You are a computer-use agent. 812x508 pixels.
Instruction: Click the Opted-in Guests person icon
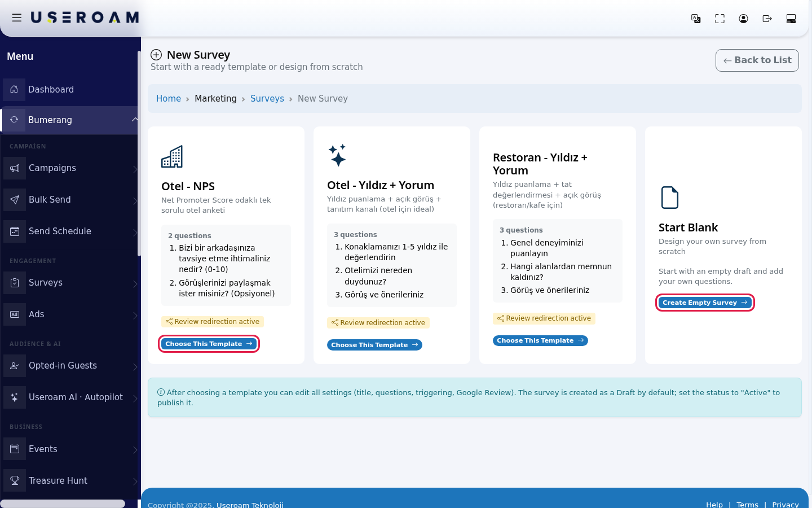[x=15, y=366]
